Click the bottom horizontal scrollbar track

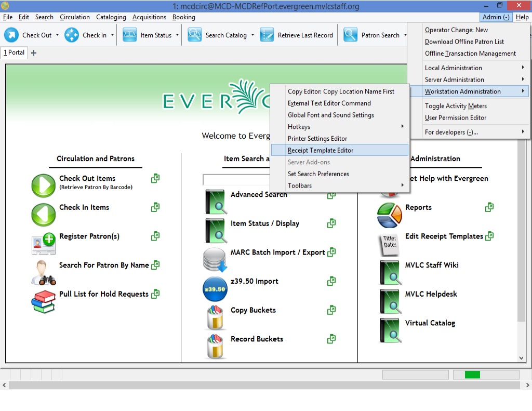[x=264, y=385]
